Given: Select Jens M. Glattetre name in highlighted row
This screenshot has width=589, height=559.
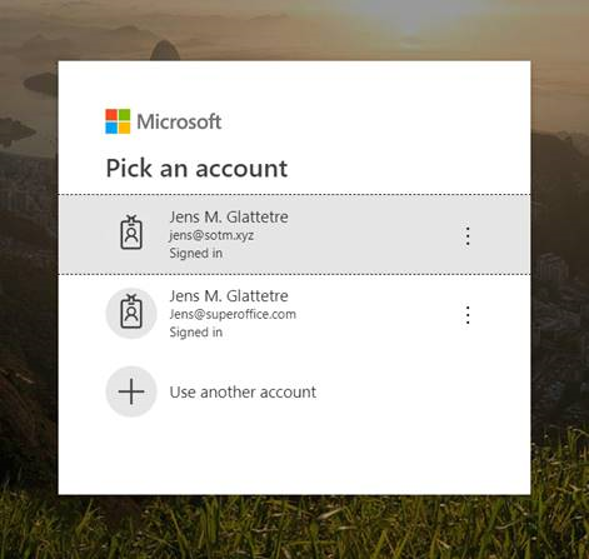Looking at the screenshot, I should pyautogui.click(x=229, y=217).
